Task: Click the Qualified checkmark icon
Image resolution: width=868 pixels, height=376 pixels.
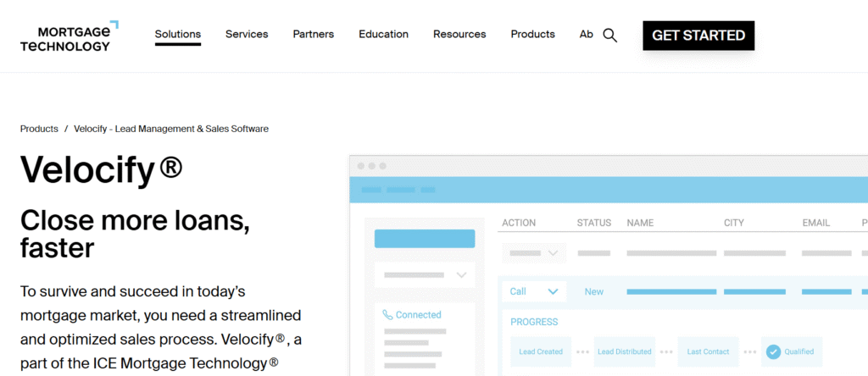Action: [771, 351]
